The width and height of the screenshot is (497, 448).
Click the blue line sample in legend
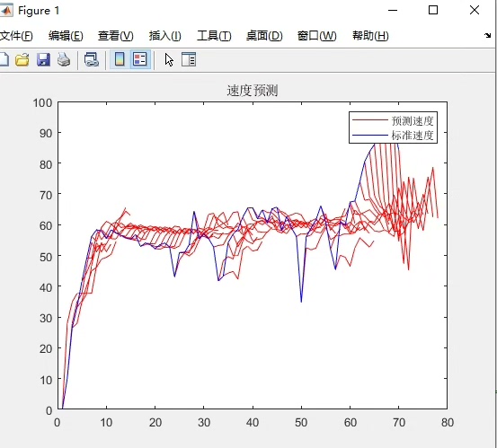click(x=370, y=136)
